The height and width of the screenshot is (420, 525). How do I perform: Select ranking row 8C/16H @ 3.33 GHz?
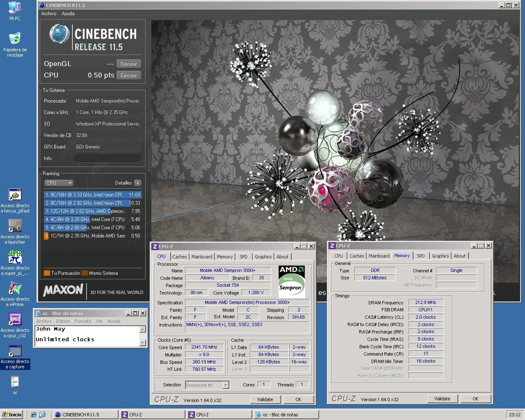coord(93,195)
